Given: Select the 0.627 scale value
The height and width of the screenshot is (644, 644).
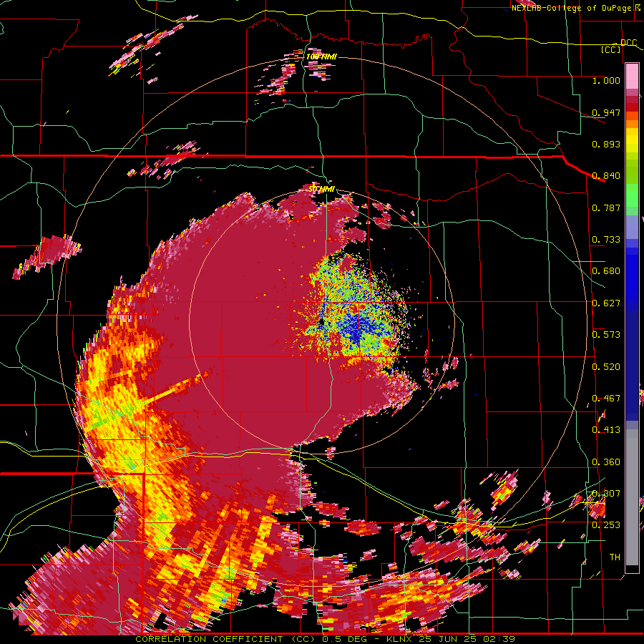Looking at the screenshot, I should point(606,303).
